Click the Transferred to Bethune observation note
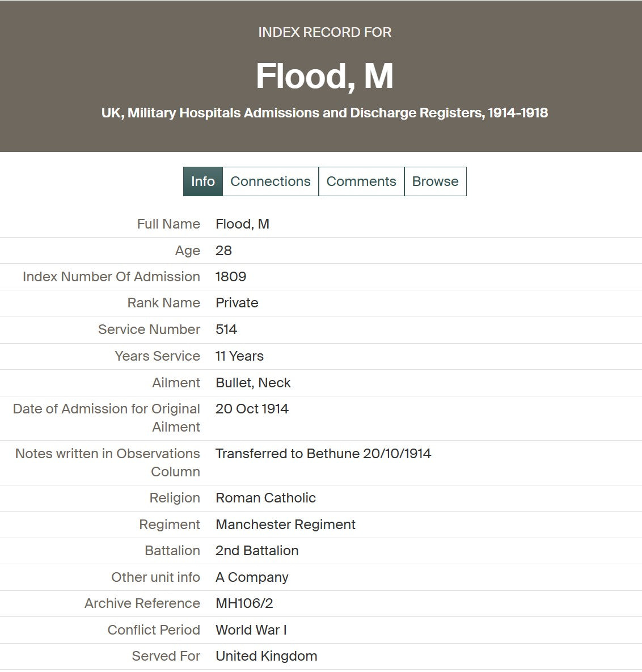 [x=323, y=454]
